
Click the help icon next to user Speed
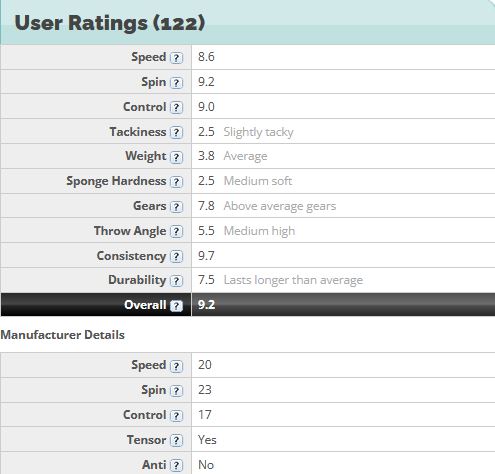176,58
